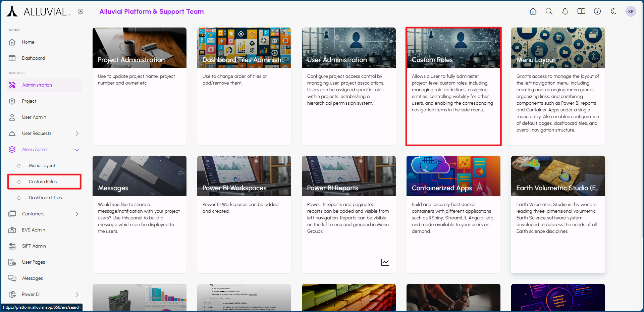Collapse the Menu Admin section
The width and height of the screenshot is (644, 312).
pos(77,150)
